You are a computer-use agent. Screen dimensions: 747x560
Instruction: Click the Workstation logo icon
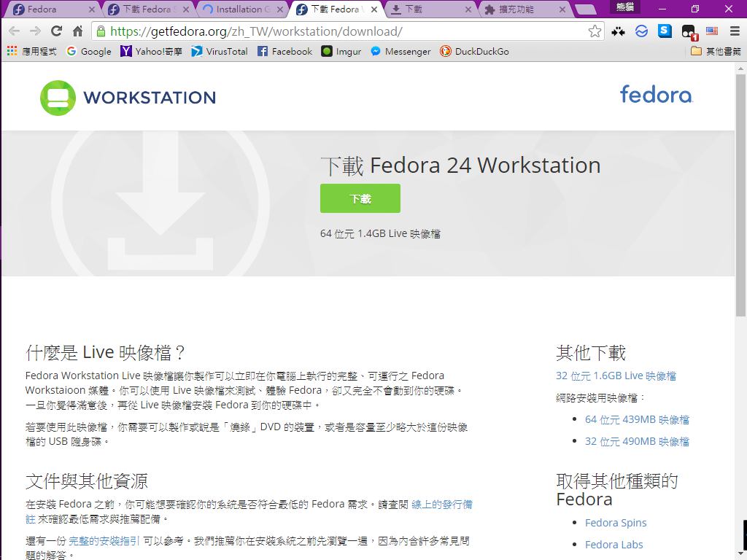(x=58, y=98)
